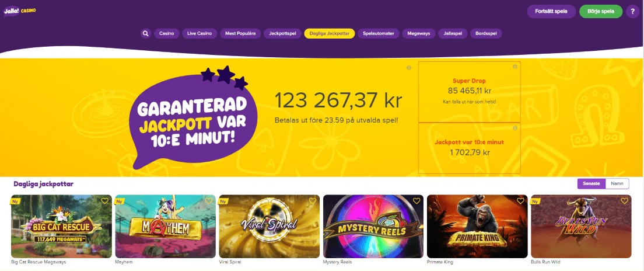Viewport: 644px width, 271px height.
Task: Click info icon in Super Drop box
Action: [515, 67]
